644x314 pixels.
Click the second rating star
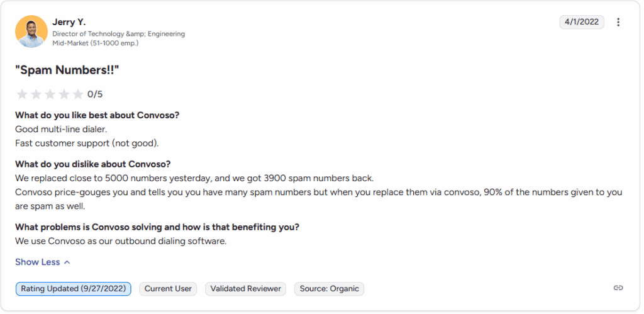36,94
